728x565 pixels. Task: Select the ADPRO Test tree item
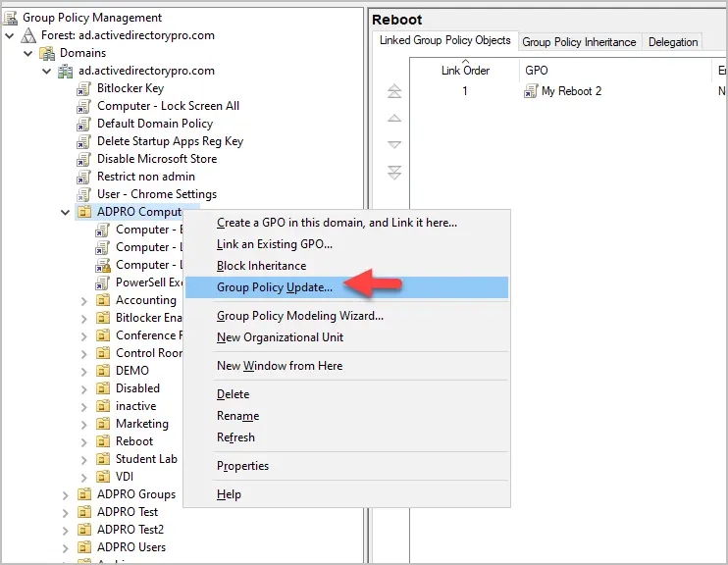pos(128,512)
